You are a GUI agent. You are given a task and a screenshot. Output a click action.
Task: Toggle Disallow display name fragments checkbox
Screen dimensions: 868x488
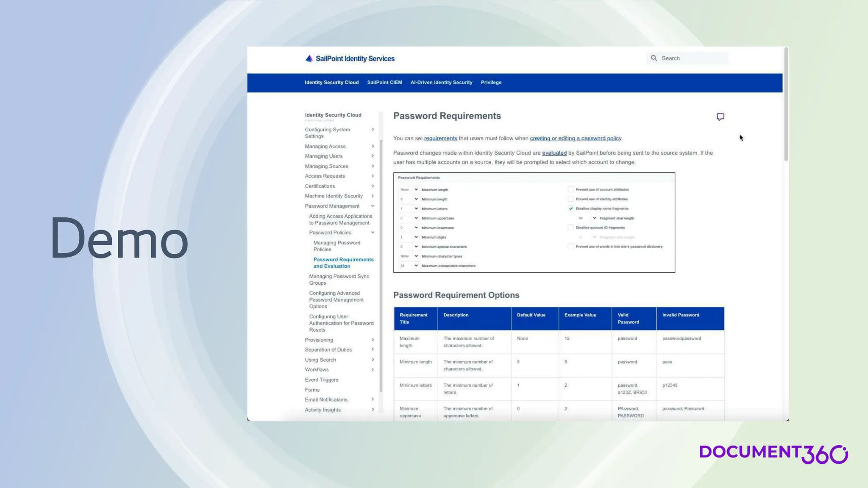tap(571, 208)
